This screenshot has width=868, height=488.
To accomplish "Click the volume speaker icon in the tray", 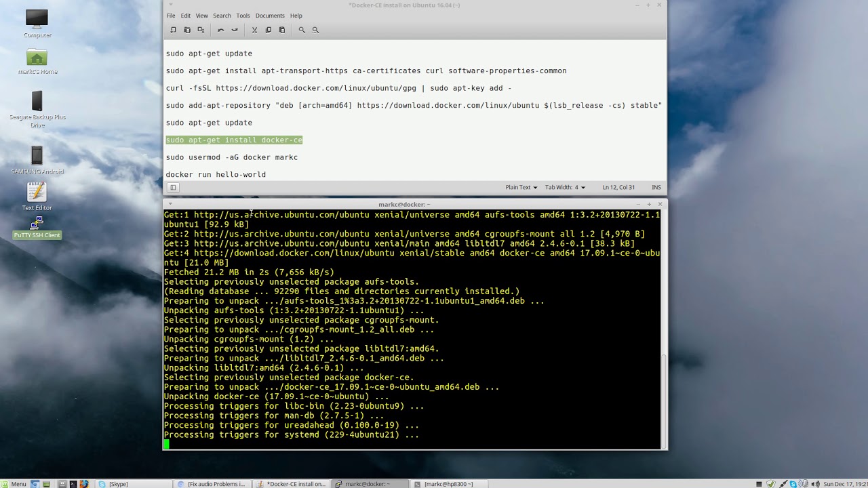I will click(x=816, y=484).
